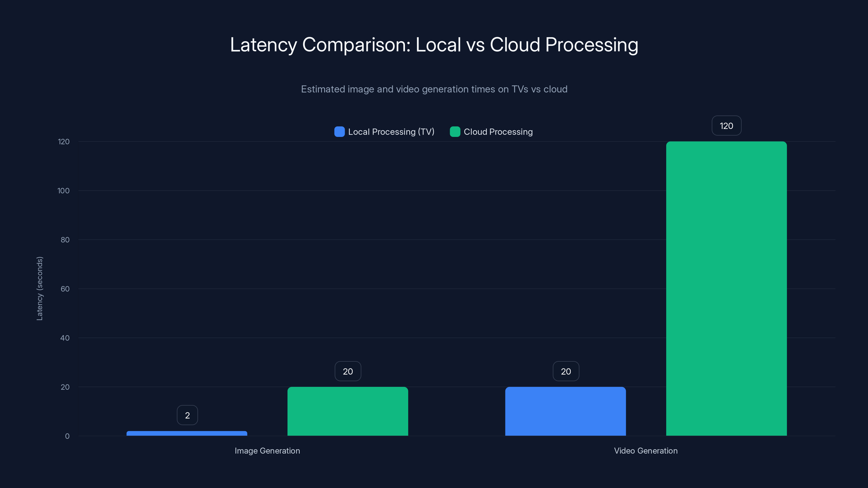Click the subtitle about estimated generation times
Screen dimensions: 868x488
click(x=434, y=89)
